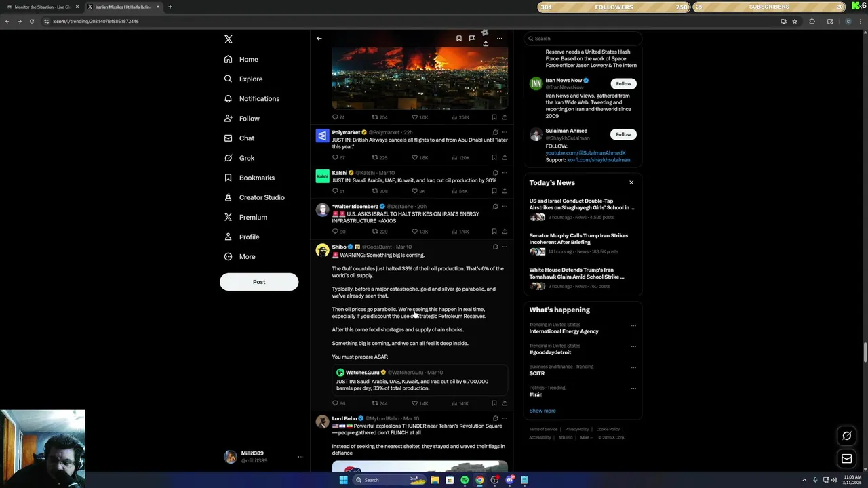Screen dimensions: 868x488
Task: Bookmark the Shibo warning post
Action: [x=494, y=403]
